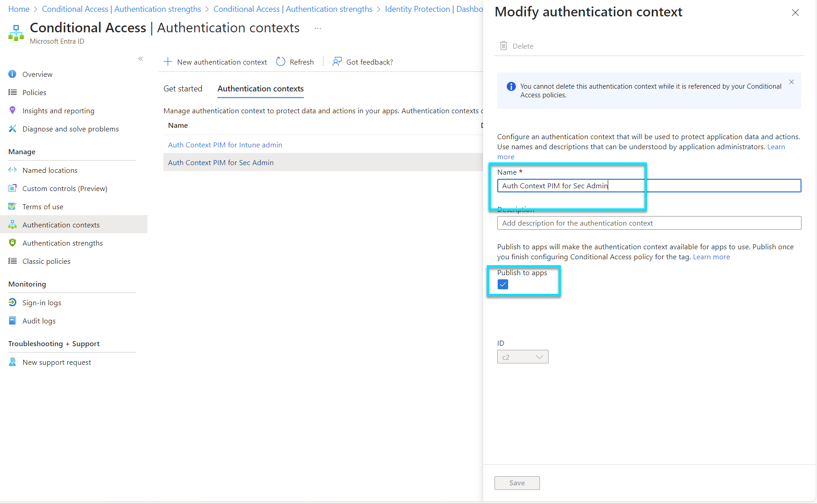Screen dimensions: 817x504
Task: Click the Authentication contexts sidebar icon
Action: pos(12,225)
